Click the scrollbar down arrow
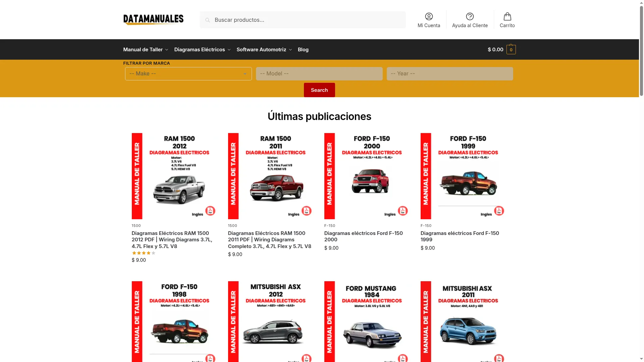Screen dimensions: 644x362 pyautogui.click(x=641, y=359)
